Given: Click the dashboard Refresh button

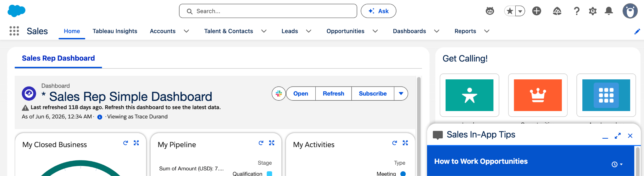Looking at the screenshot, I should tap(333, 93).
